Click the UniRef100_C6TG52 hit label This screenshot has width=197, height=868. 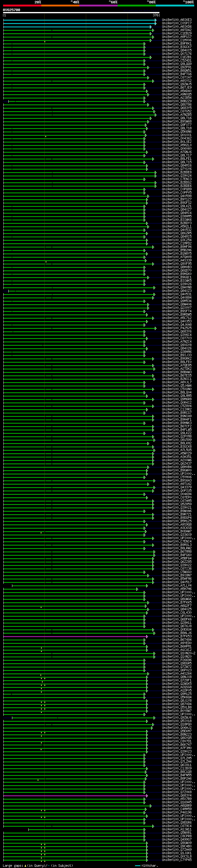click(177, 111)
